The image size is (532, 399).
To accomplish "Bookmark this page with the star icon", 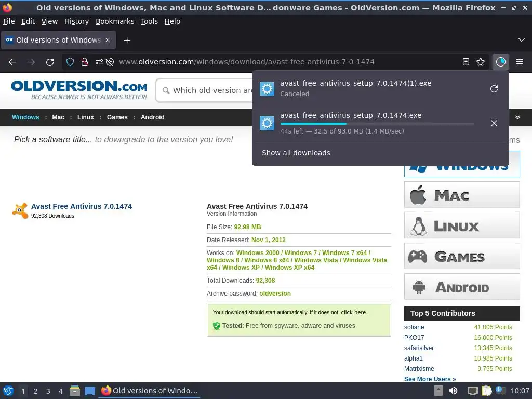I will point(481,62).
